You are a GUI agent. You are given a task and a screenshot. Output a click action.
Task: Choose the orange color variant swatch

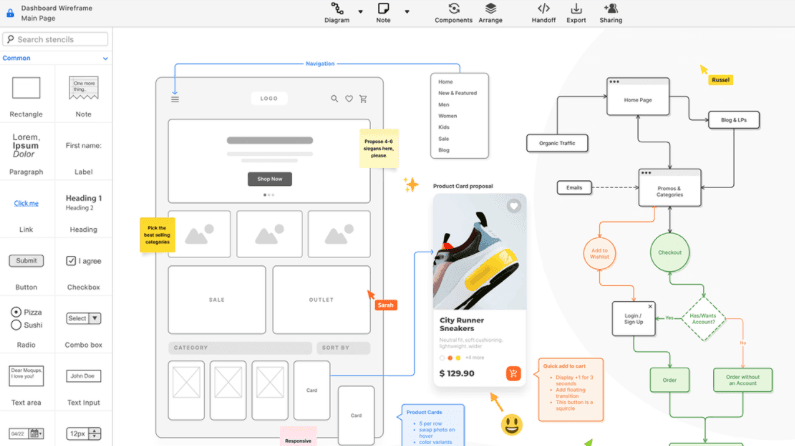pos(450,358)
